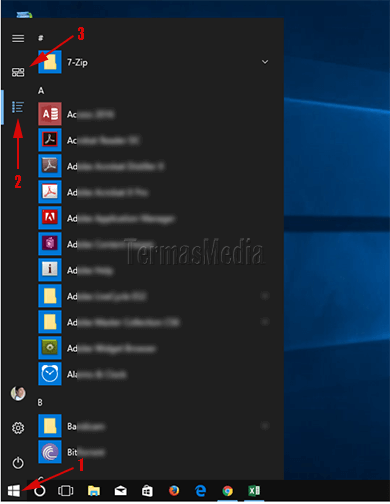The image size is (390, 504).
Task: Expand the Start menu hamburger navigation
Action: (x=18, y=39)
